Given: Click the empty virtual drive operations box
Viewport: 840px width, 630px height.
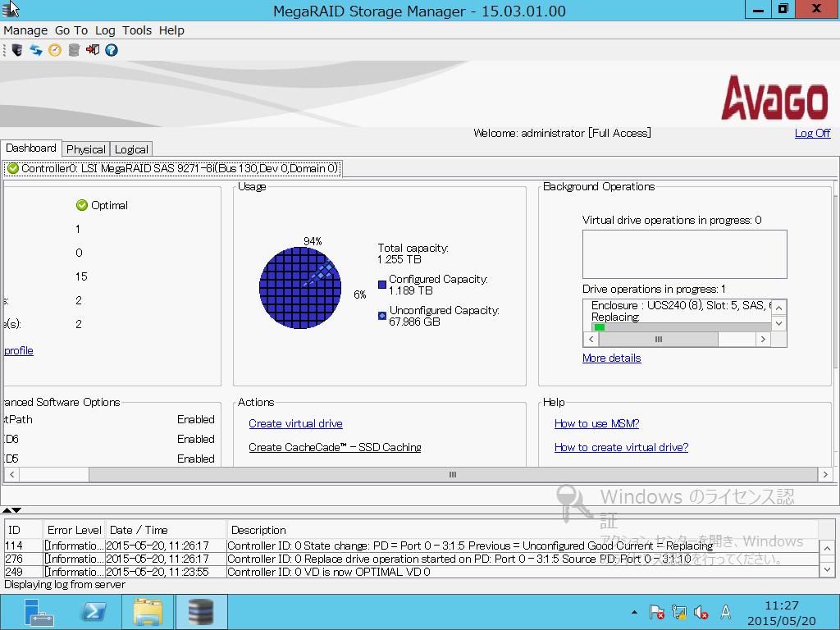Looking at the screenshot, I should (685, 254).
